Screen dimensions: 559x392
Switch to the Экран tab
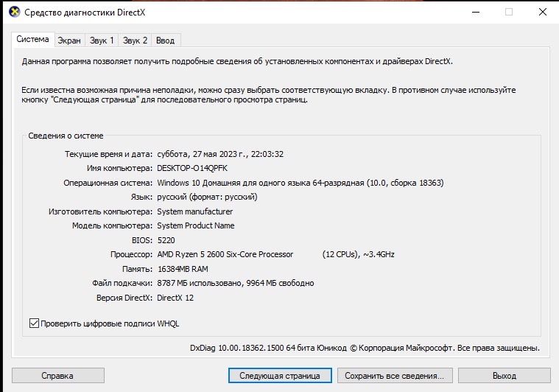pyautogui.click(x=69, y=41)
